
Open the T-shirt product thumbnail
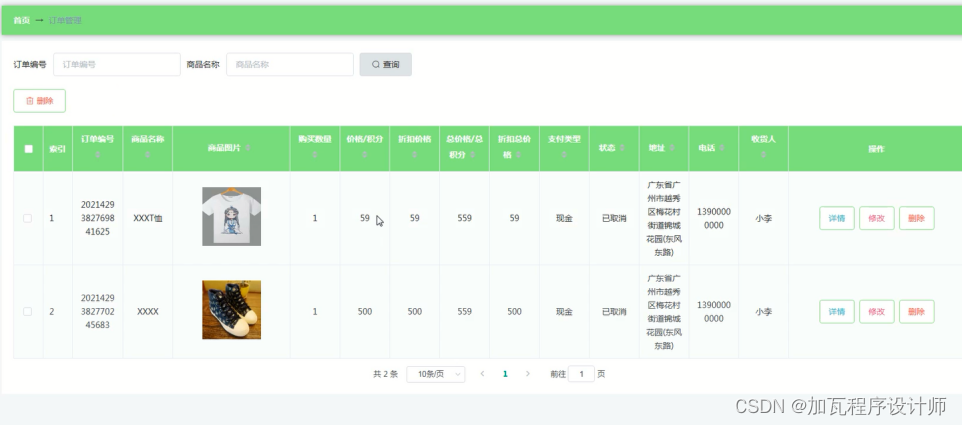click(x=231, y=216)
